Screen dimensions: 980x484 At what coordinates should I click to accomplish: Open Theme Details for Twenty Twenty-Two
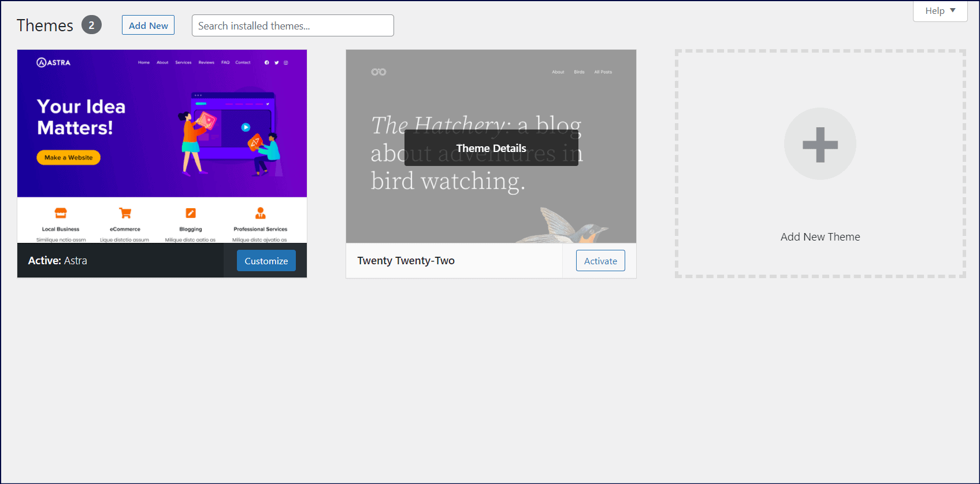[x=491, y=148]
